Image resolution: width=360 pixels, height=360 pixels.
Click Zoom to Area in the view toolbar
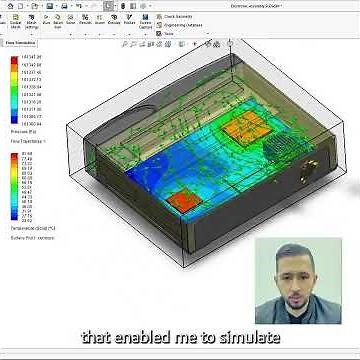pyautogui.click(x=133, y=44)
